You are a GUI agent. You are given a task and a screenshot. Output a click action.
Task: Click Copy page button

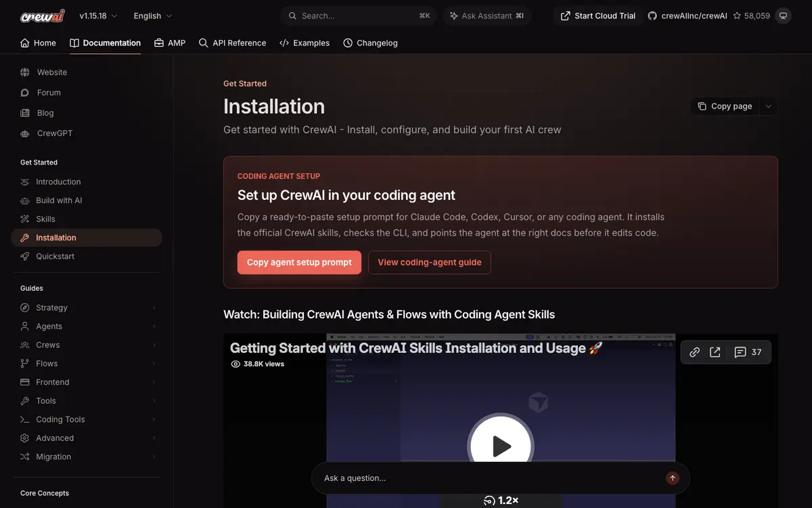point(725,106)
